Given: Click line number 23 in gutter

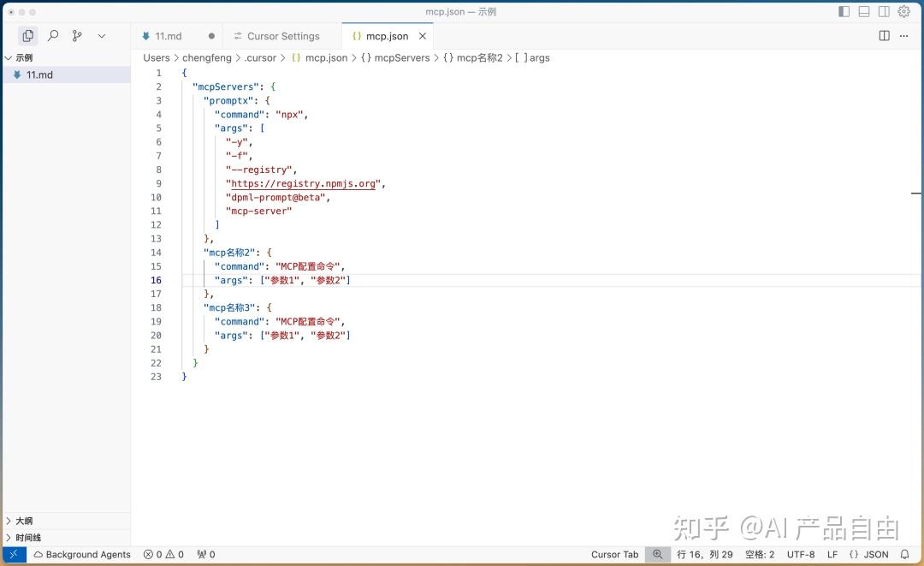Looking at the screenshot, I should coord(156,377).
